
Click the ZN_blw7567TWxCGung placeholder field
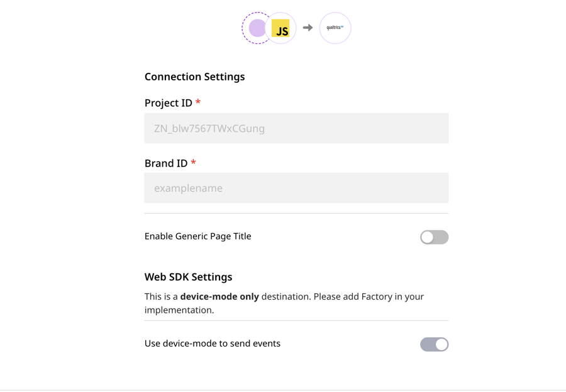point(296,128)
